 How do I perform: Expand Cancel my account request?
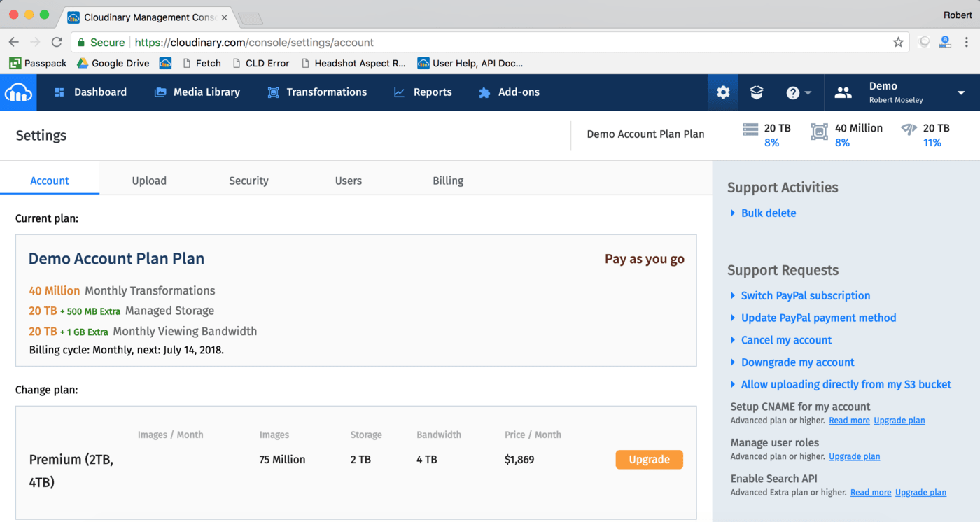pos(786,340)
